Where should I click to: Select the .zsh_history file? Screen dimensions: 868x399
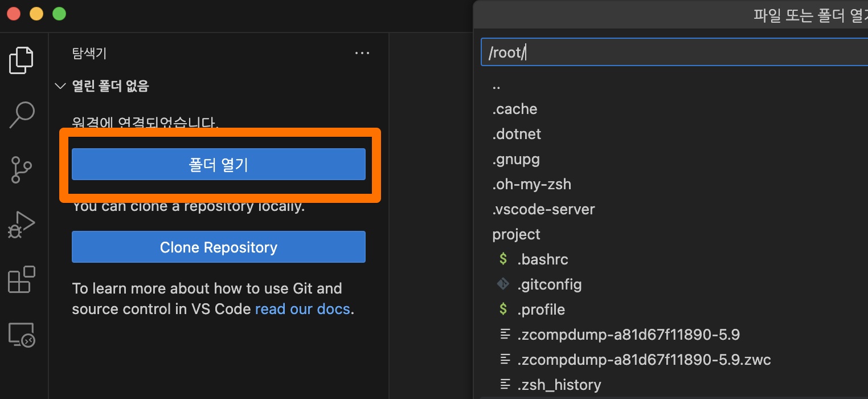pyautogui.click(x=560, y=385)
